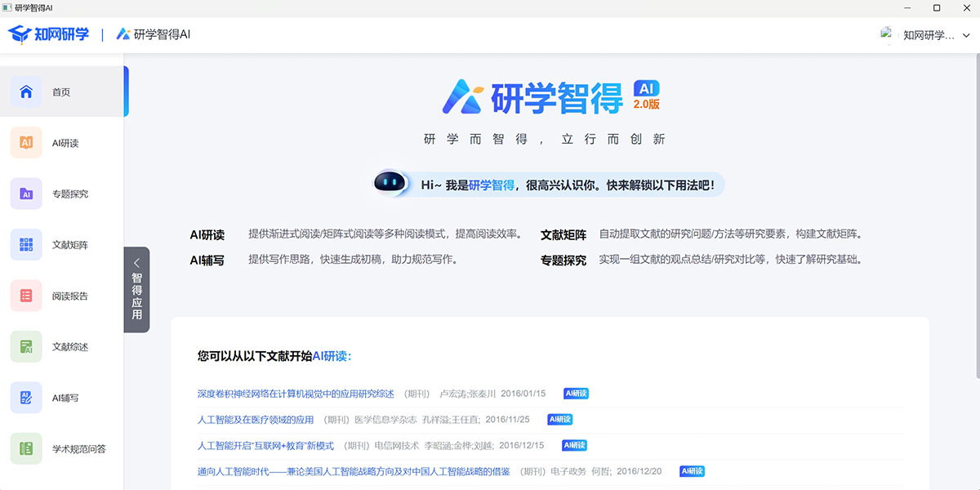
Task: Open the 首页 home icon
Action: point(26,91)
